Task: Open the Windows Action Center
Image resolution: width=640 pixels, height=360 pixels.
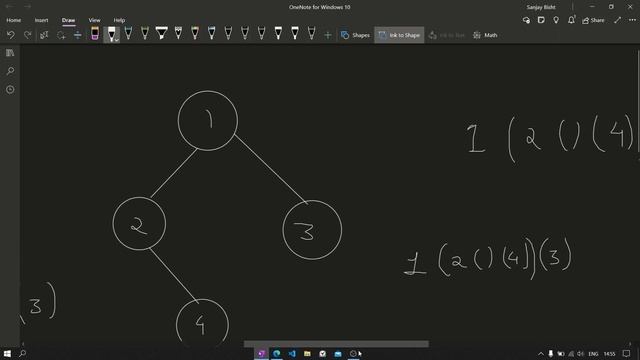Action: click(x=627, y=354)
